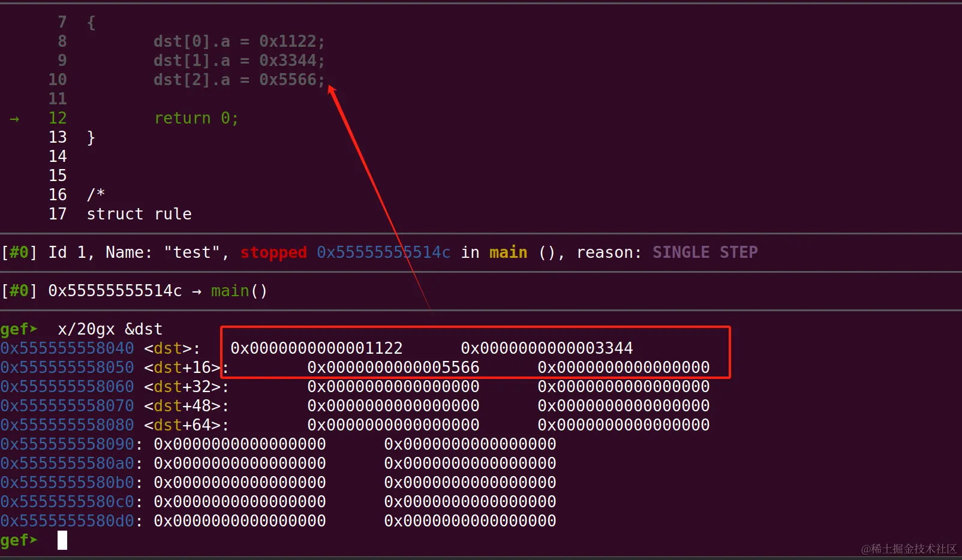Click the thread name "test"
This screenshot has height=560, width=962.
click(192, 252)
